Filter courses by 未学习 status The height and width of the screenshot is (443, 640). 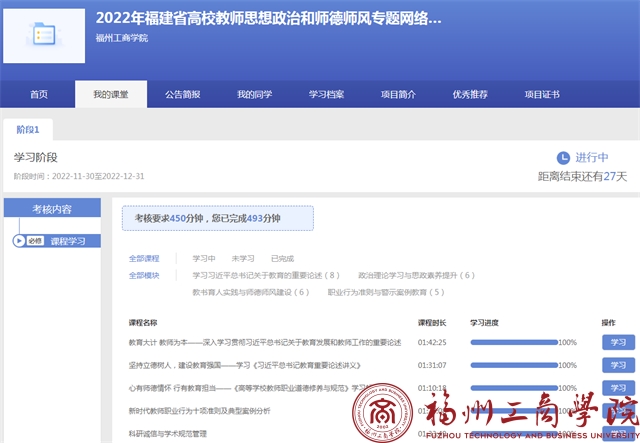click(x=243, y=258)
